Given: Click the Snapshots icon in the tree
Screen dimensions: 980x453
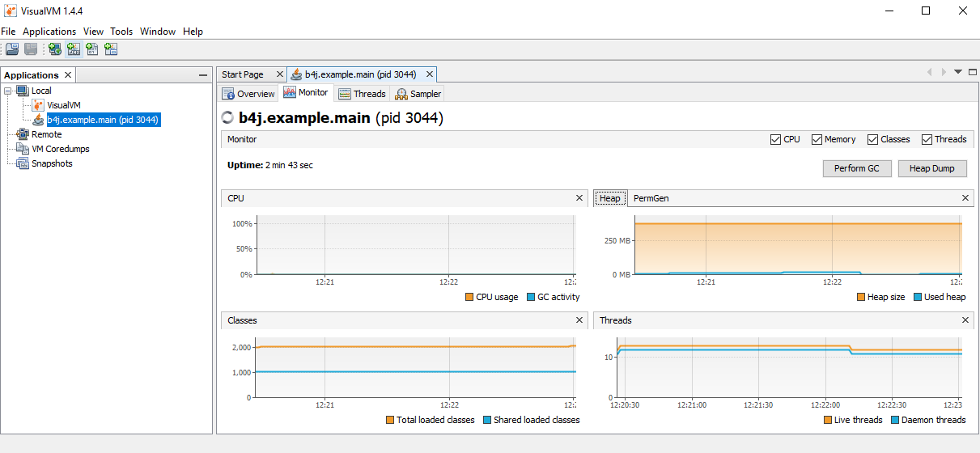Looking at the screenshot, I should point(23,163).
